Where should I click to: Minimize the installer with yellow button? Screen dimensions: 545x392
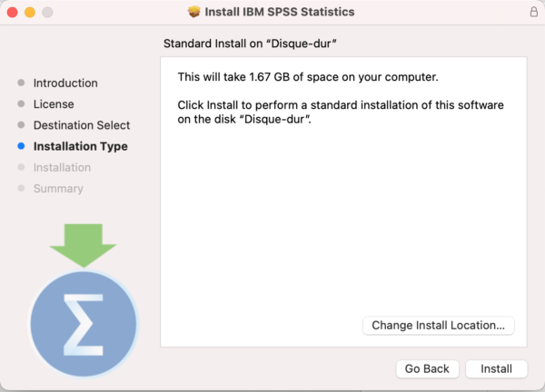click(30, 12)
